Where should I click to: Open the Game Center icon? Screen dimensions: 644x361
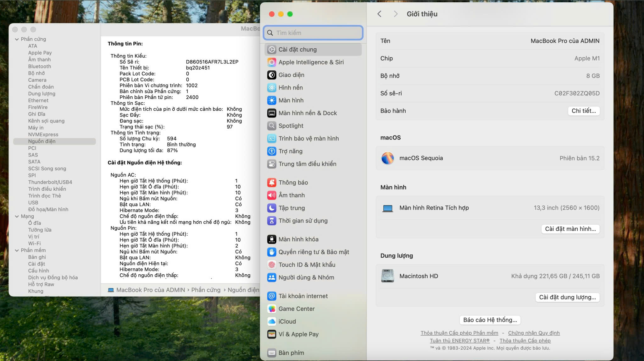(x=272, y=309)
